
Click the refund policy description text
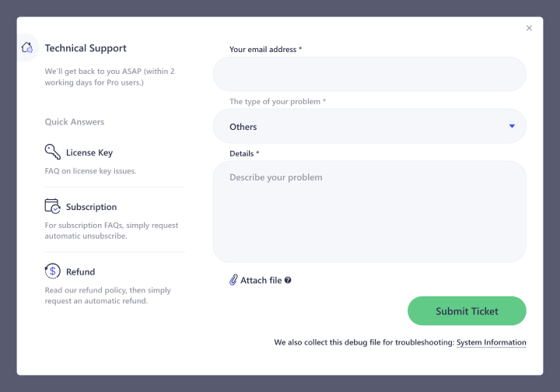pyautogui.click(x=107, y=296)
